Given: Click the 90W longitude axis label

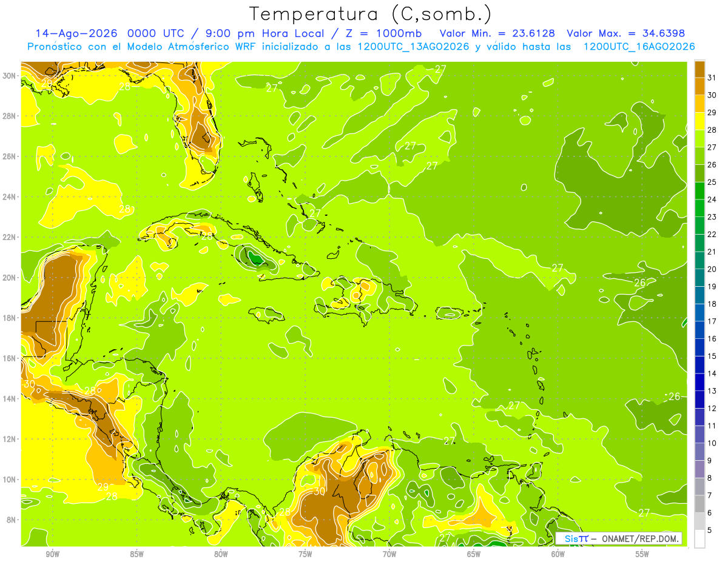Looking at the screenshot, I should click(53, 554).
